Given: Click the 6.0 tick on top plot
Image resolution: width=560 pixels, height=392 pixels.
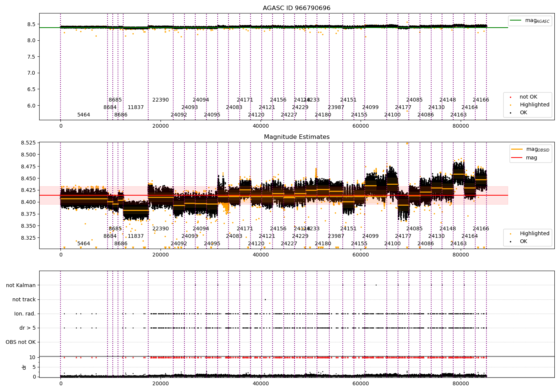Looking at the screenshot, I should tap(31, 106).
